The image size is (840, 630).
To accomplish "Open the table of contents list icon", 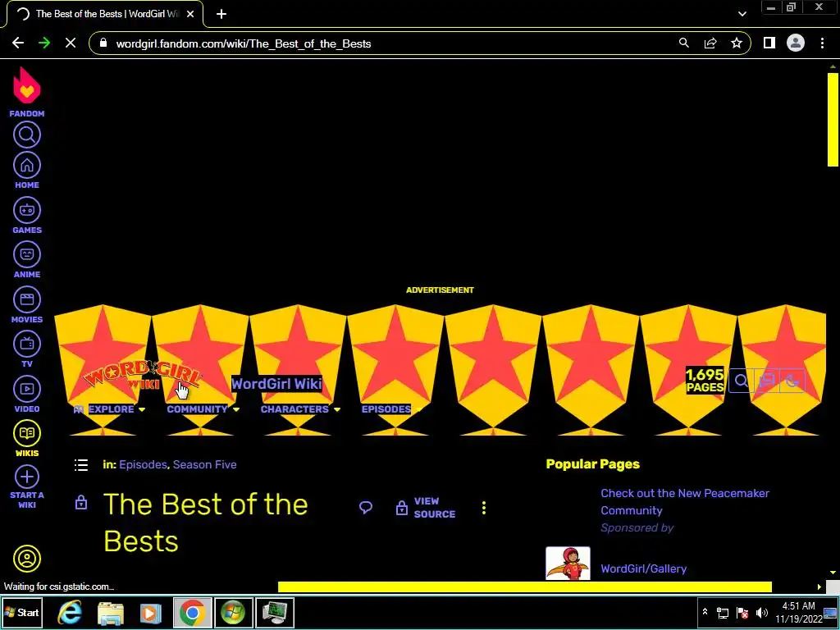I will point(81,464).
